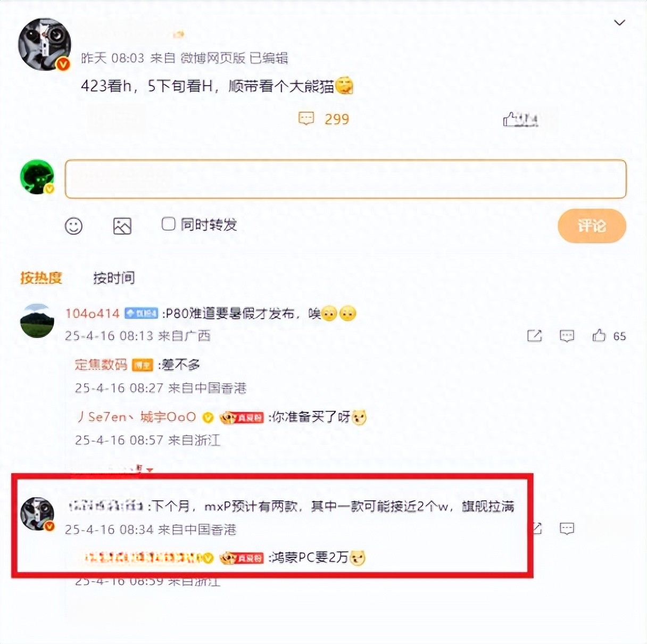Focus the comment text input box
647x644 pixels.
(x=345, y=179)
